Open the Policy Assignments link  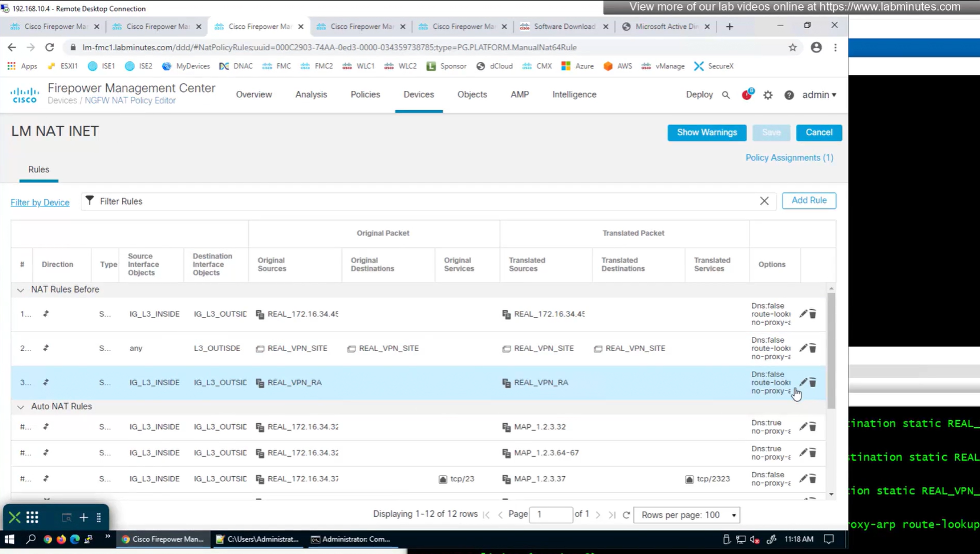[789, 158]
